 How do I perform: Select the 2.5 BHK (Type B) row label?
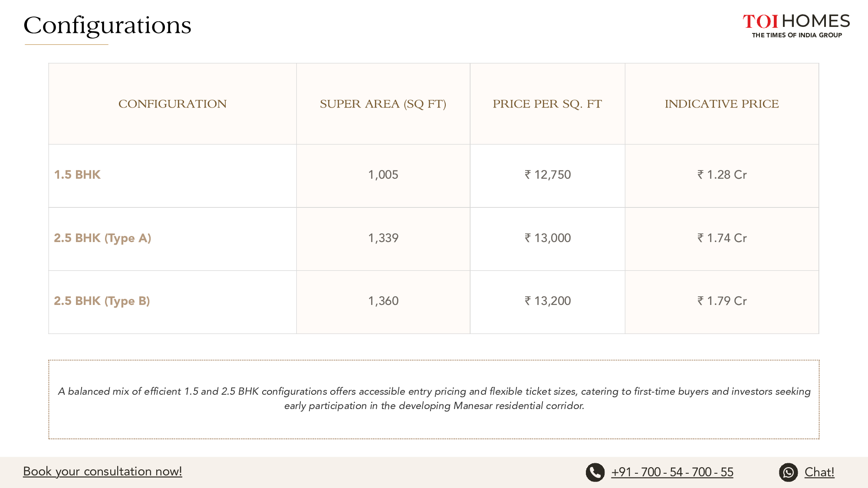pos(102,301)
